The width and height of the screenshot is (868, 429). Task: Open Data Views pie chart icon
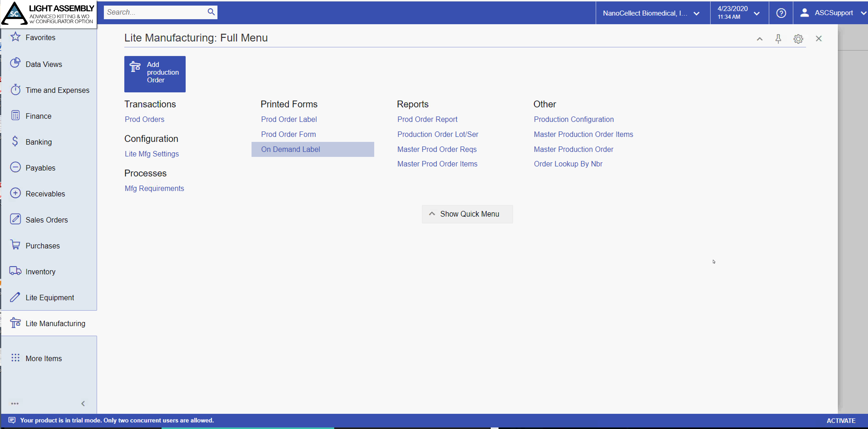point(15,63)
